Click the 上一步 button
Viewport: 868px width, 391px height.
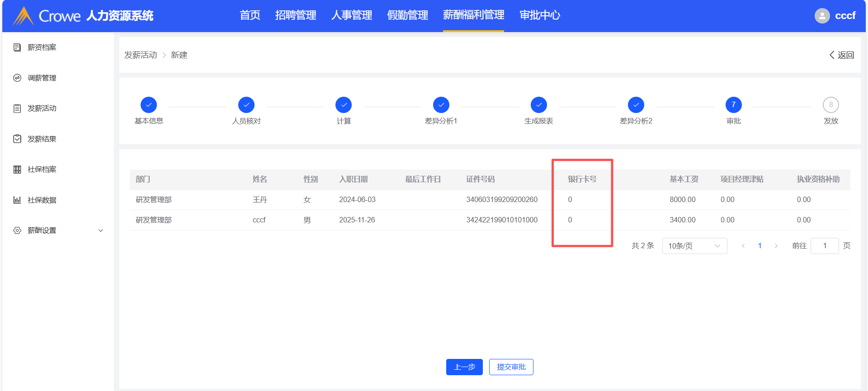[464, 367]
